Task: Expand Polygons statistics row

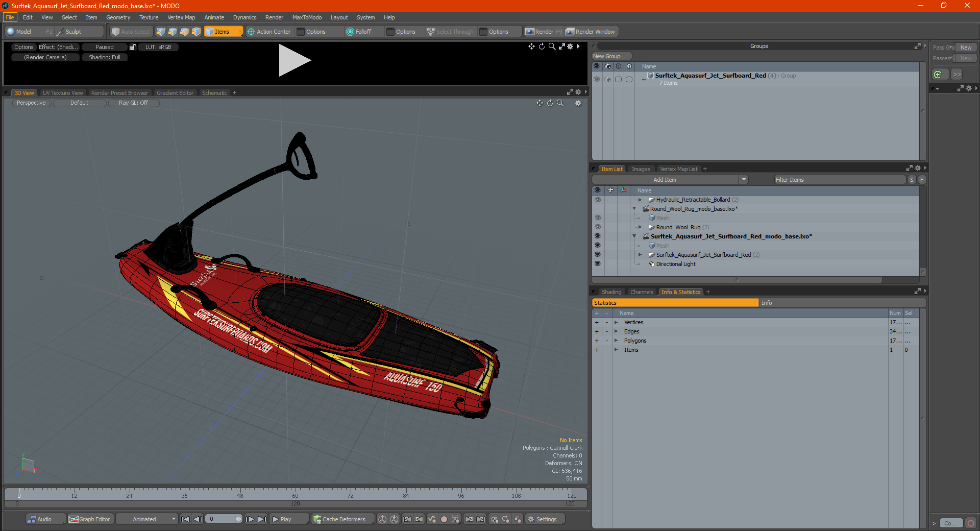Action: tap(616, 341)
